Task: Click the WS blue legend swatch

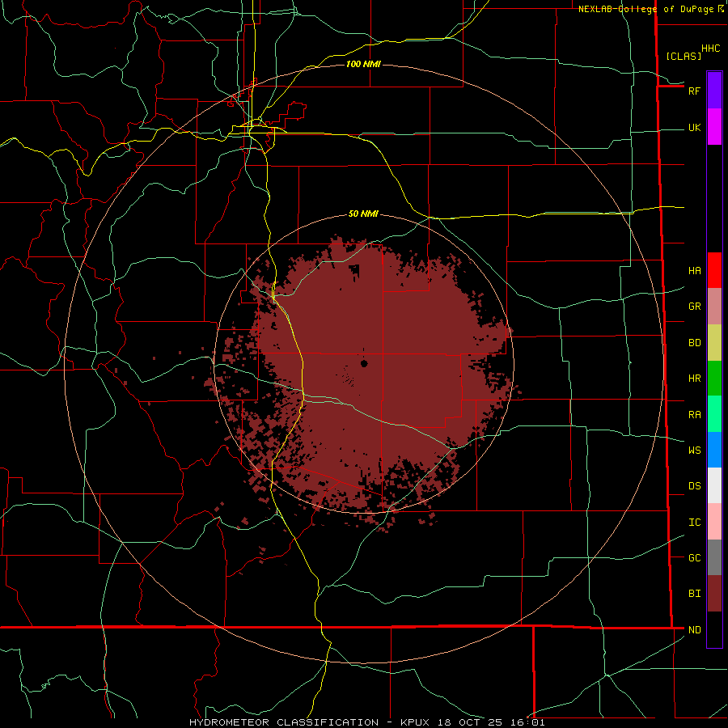Action: pos(714,450)
